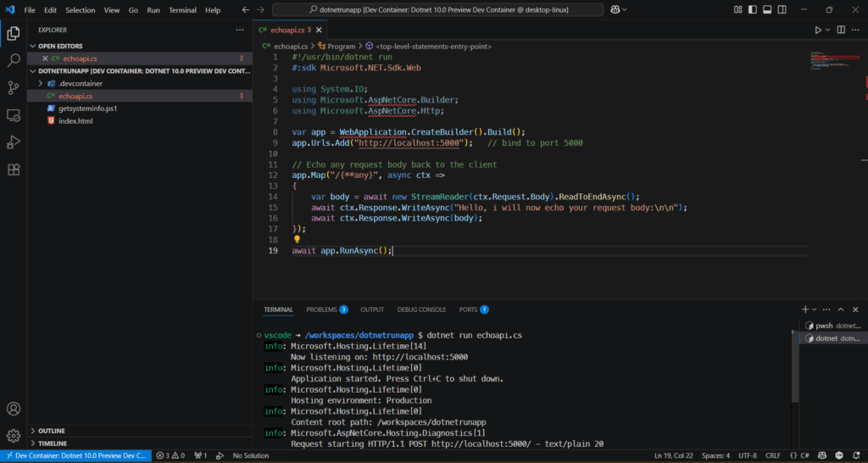Create new terminal with plus icon
The image size is (868, 463).
point(805,310)
